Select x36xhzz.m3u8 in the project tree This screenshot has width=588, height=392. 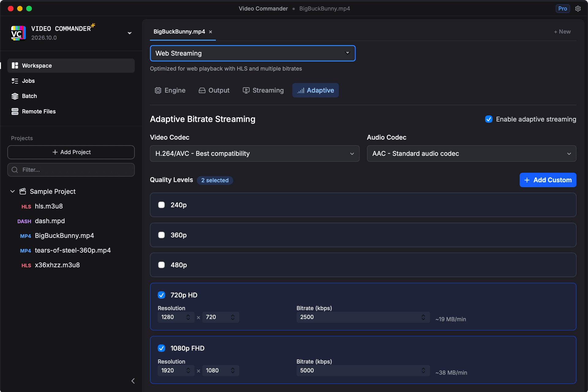pyautogui.click(x=57, y=265)
